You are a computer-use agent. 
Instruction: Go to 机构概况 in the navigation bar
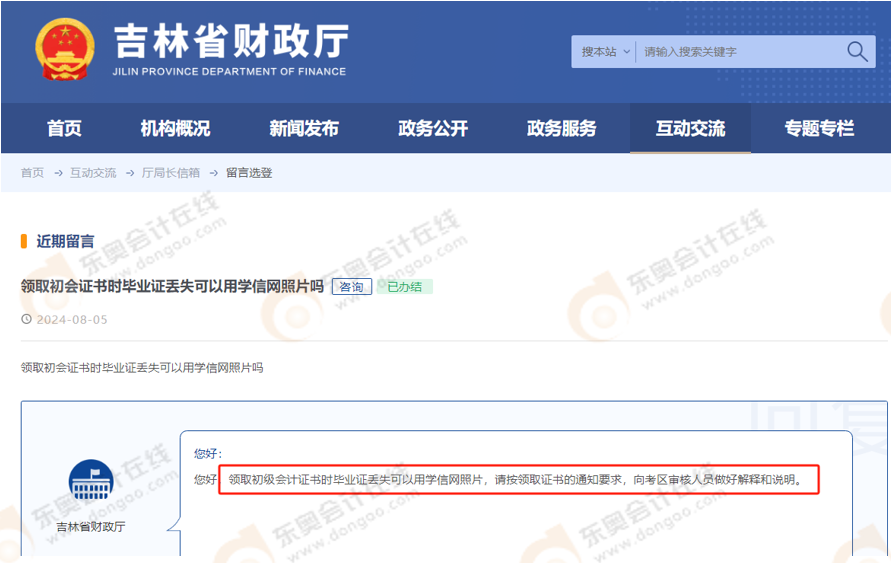[175, 129]
